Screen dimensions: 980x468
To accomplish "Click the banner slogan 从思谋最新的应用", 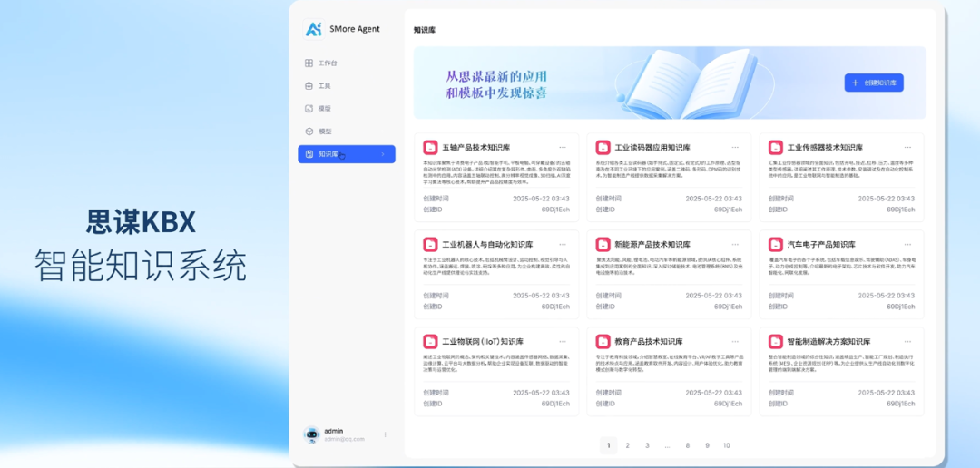I will click(496, 76).
